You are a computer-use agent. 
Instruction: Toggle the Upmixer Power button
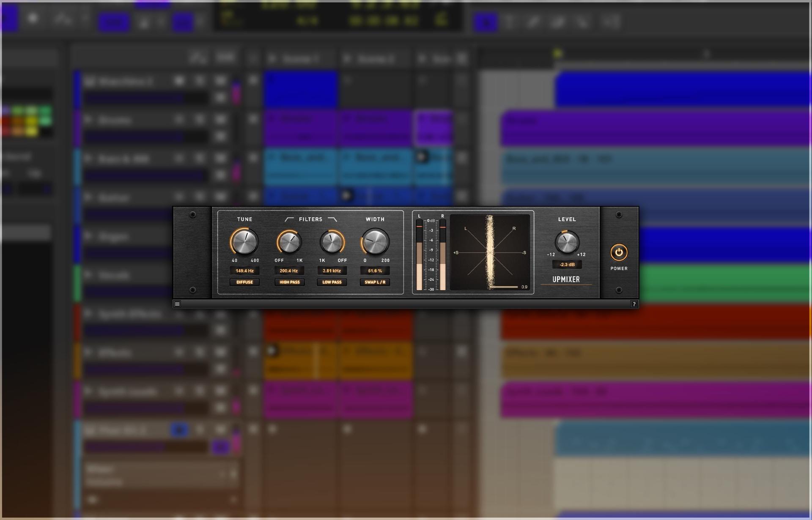619,252
